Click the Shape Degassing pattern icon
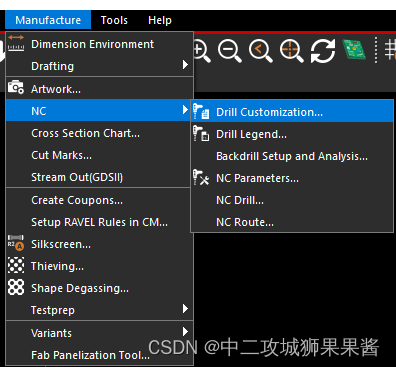 [16, 287]
